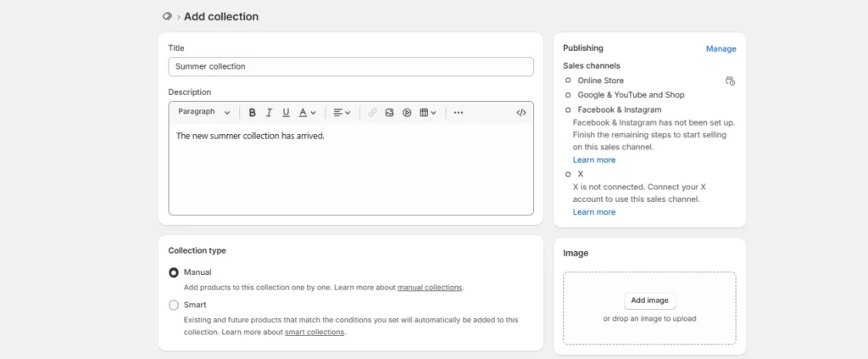Image resolution: width=868 pixels, height=359 pixels.
Task: Switch to HTML code view
Action: click(521, 113)
